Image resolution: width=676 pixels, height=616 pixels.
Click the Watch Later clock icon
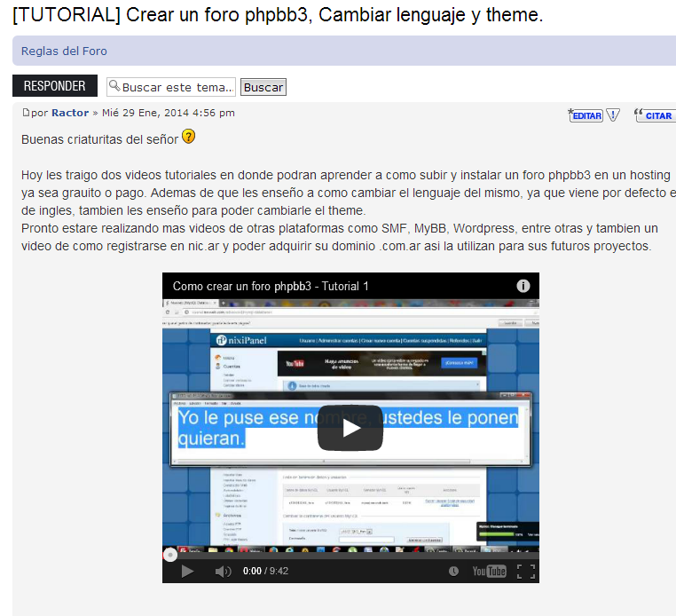point(454,572)
